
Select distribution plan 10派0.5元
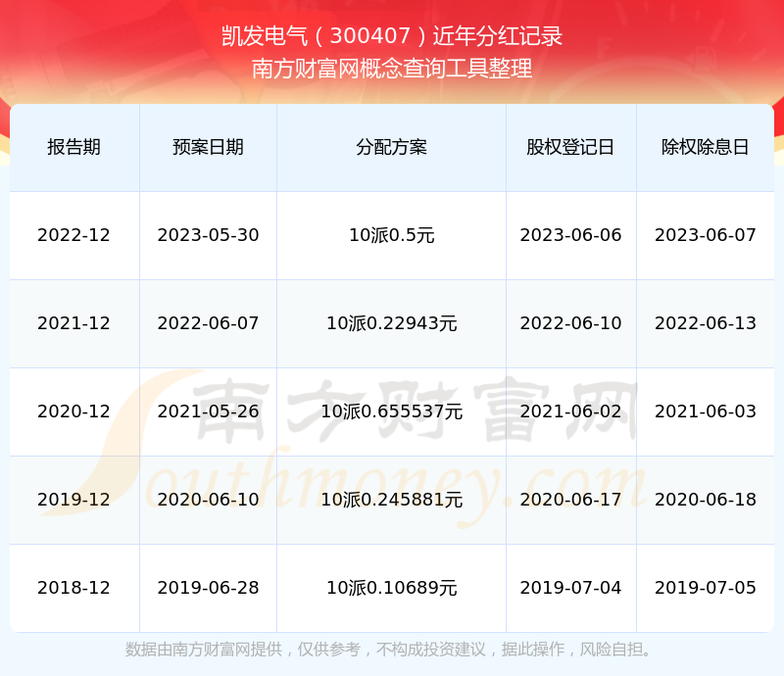tap(391, 235)
